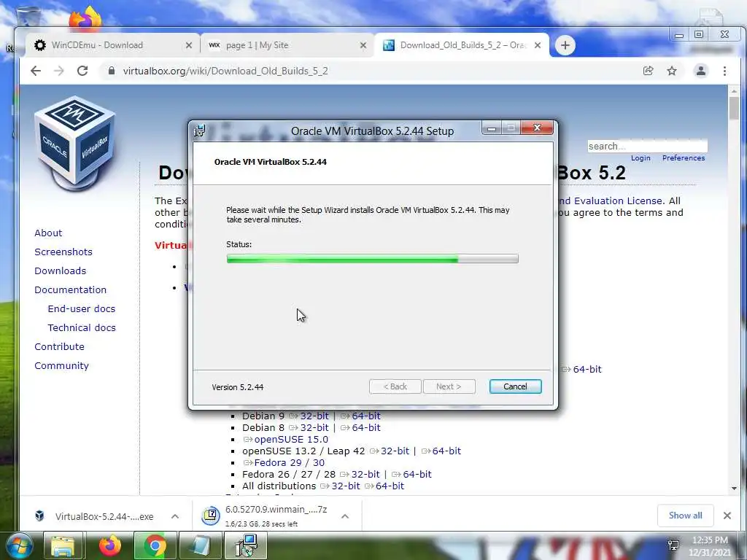This screenshot has height=560, width=747.
Task: Open Debian 9 32-bit download link
Action: 314,416
